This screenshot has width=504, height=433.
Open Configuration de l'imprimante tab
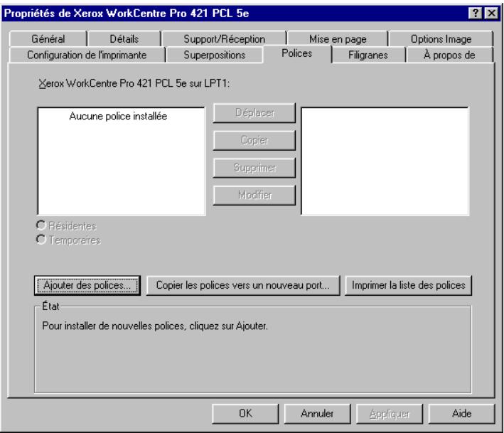click(x=87, y=55)
